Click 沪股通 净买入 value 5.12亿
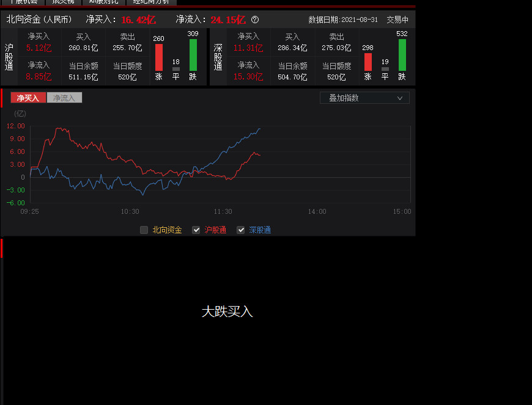Image resolution: width=532 pixels, height=405 pixels. [39, 48]
